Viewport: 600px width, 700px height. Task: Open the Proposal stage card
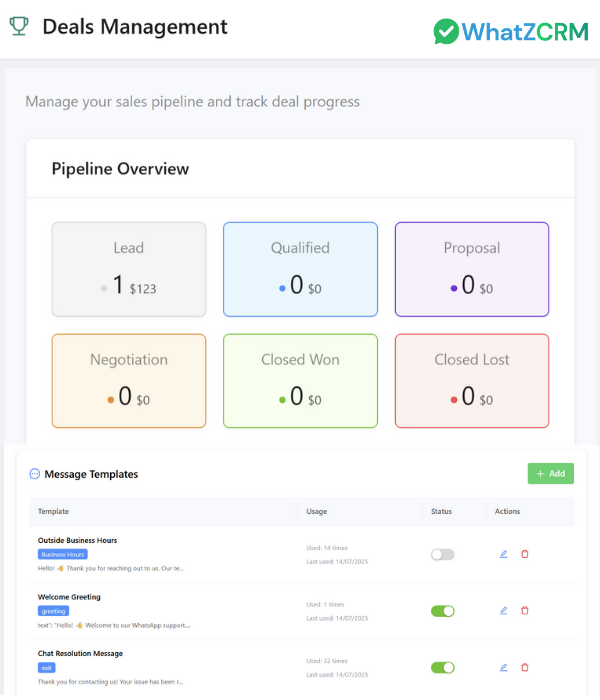(472, 269)
